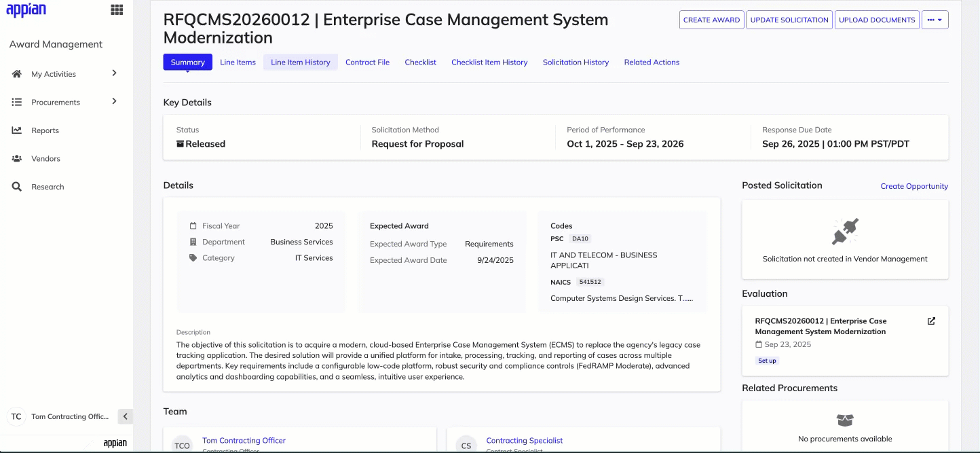Click the Oct 1, 2025 - Sep 23, 2026 period

tap(625, 144)
